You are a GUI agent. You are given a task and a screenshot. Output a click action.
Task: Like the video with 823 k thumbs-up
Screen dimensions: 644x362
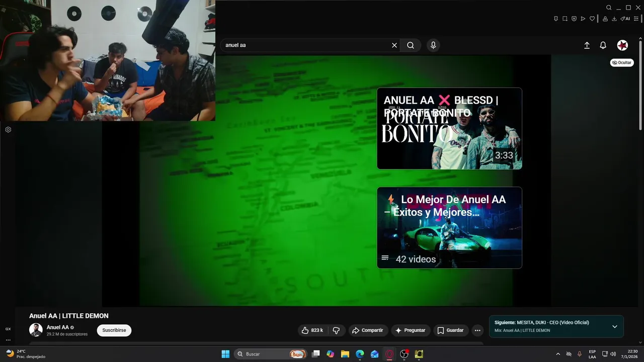click(312, 330)
